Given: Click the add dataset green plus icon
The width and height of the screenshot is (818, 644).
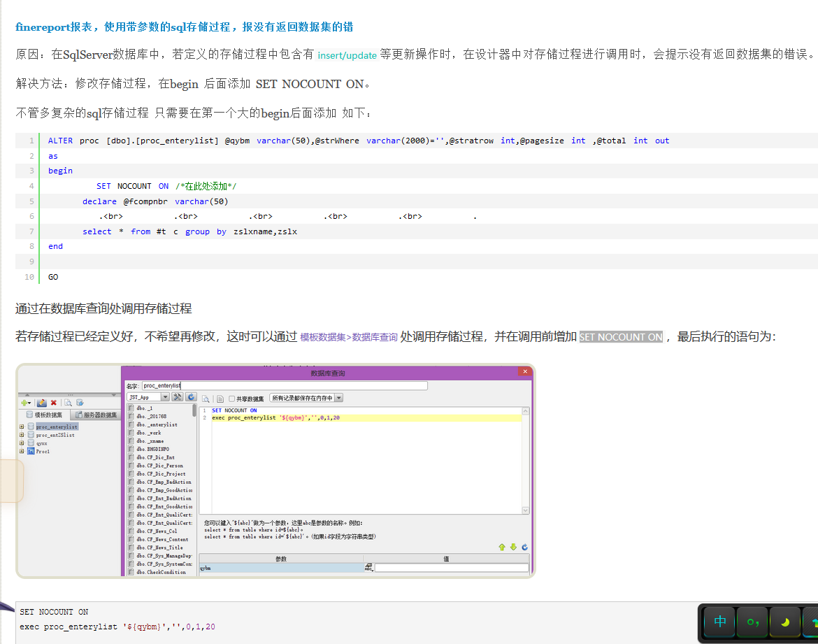Looking at the screenshot, I should coord(25,403).
